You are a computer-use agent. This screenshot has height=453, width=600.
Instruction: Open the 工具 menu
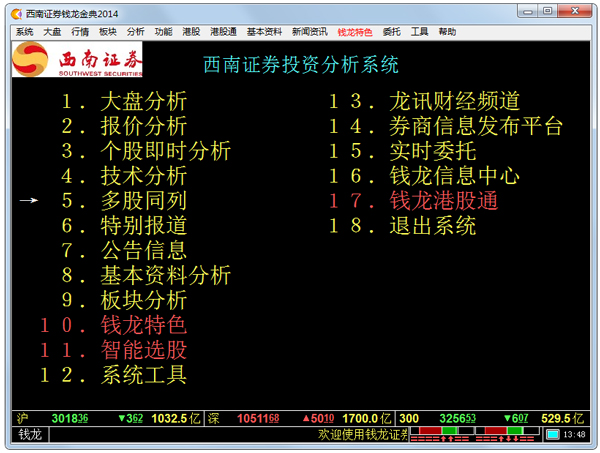click(x=419, y=32)
